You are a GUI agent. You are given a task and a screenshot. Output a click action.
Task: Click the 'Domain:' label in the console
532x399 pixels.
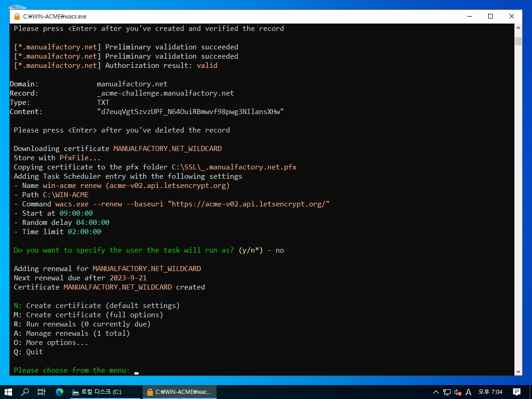pos(24,84)
